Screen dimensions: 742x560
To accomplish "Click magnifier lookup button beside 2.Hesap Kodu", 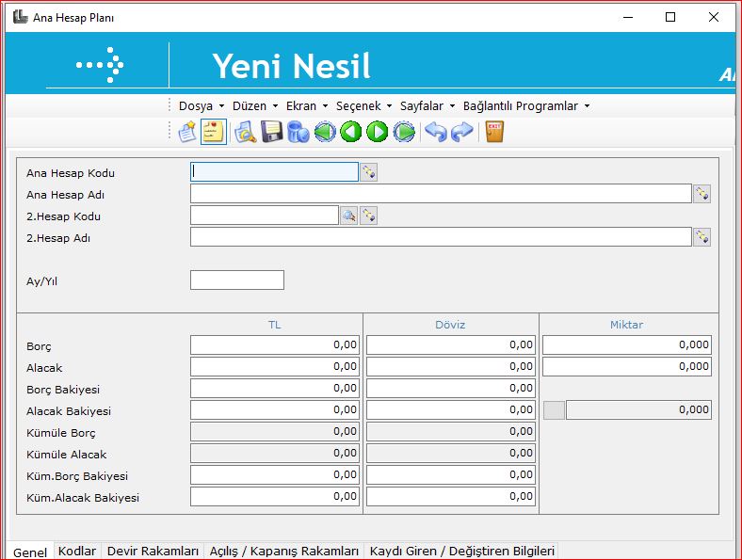I will 348,216.
